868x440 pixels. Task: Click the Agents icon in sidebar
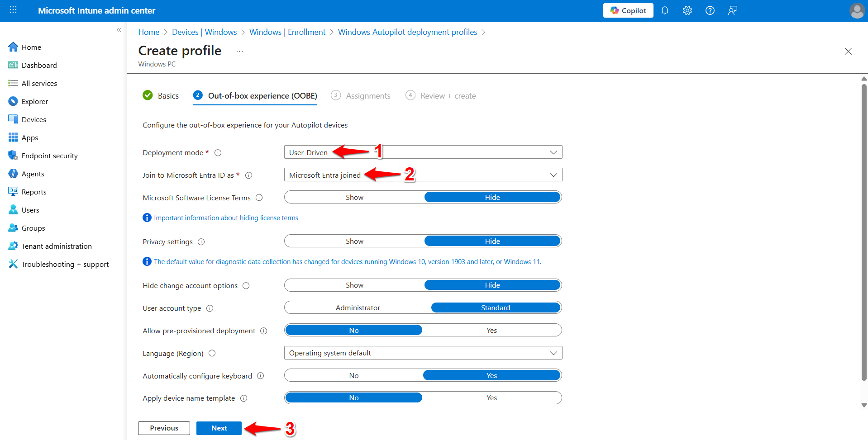(13, 174)
